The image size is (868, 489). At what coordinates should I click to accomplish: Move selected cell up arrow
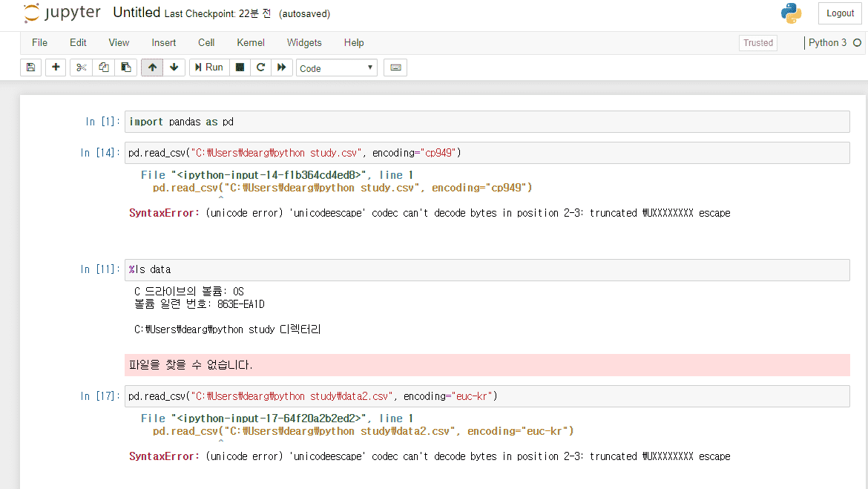coord(152,68)
